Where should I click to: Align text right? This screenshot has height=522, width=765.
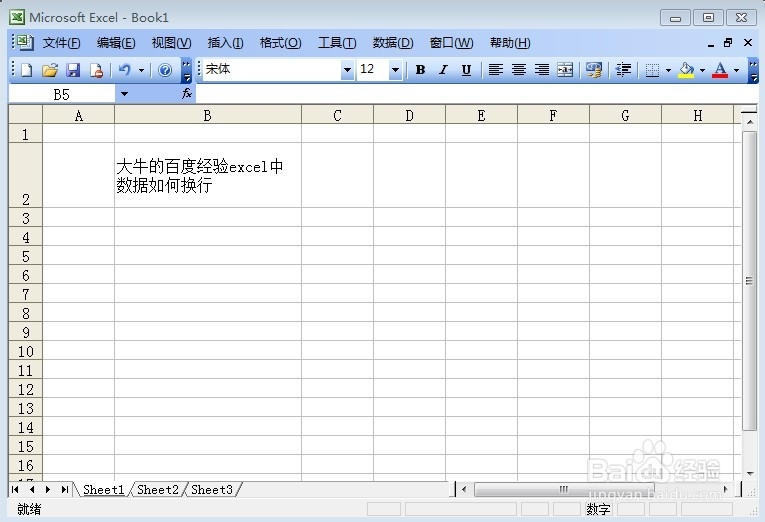click(x=542, y=70)
